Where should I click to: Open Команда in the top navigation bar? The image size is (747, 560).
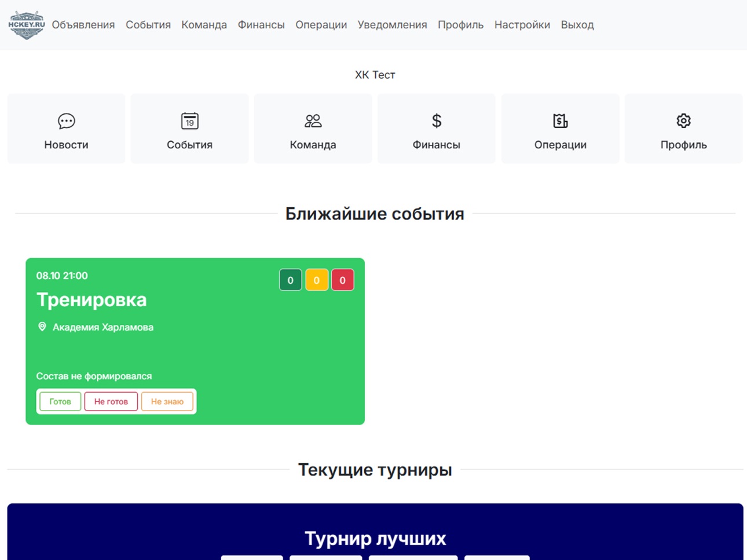pos(204,25)
